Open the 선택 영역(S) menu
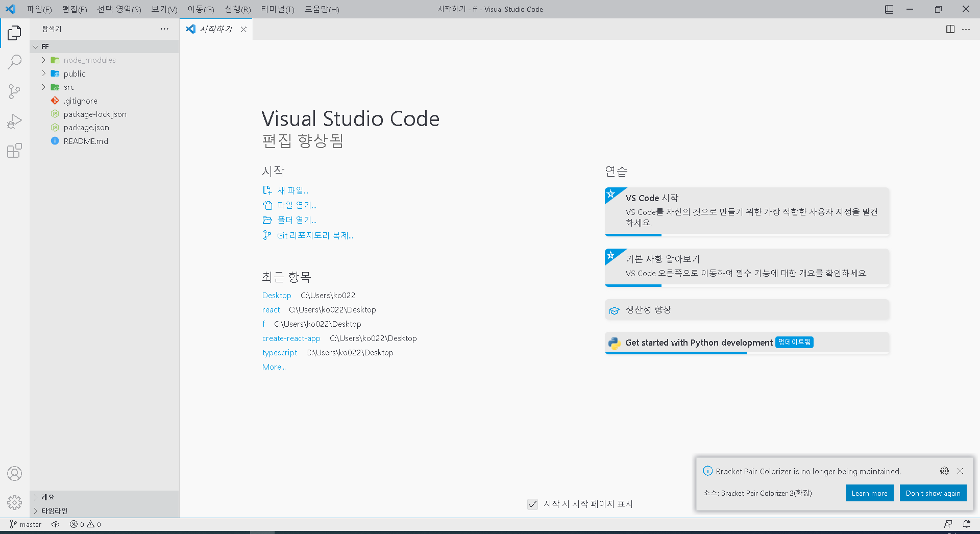 [119, 9]
